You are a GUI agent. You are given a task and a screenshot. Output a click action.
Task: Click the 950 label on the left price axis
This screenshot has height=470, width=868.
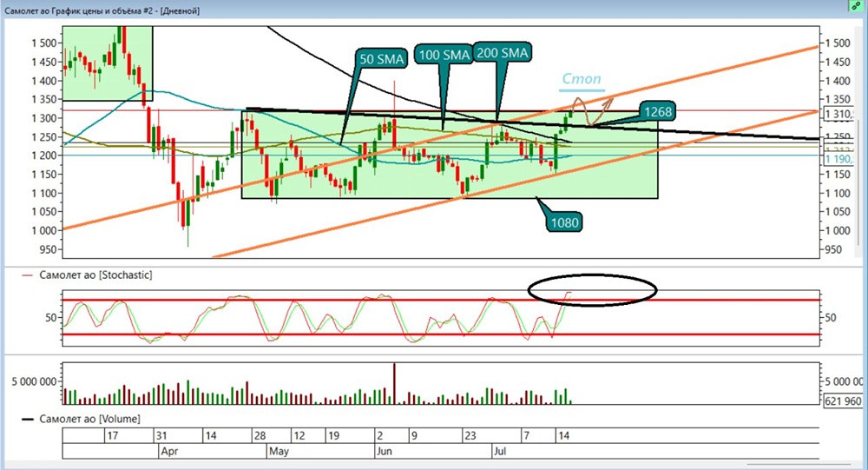point(48,249)
